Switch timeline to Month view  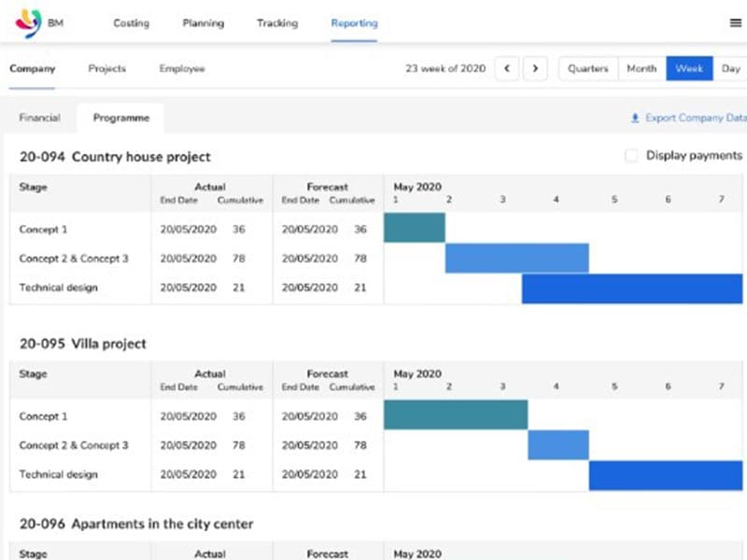(x=641, y=69)
